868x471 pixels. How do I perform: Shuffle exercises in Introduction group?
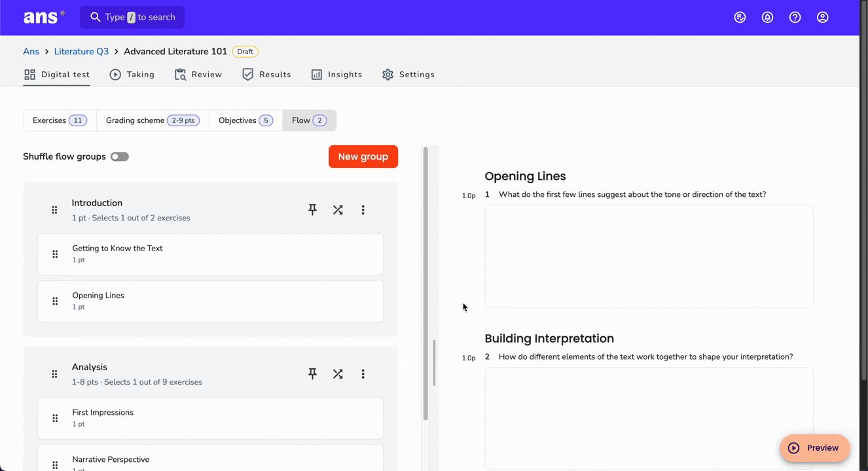[338, 210]
